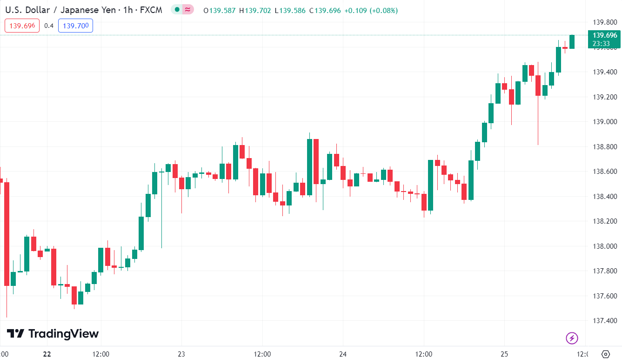Click date label 25 on time axis
Screen dimensions: 622x364
[x=504, y=354]
